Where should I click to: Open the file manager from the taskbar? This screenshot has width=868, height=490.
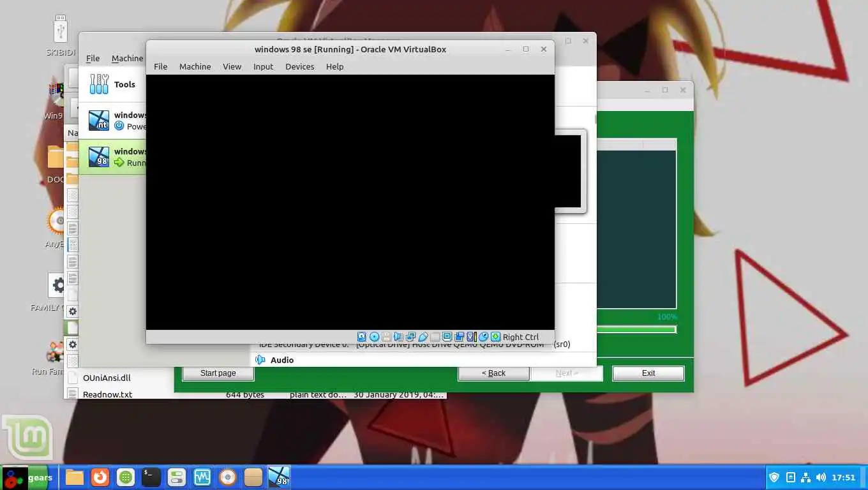tap(75, 477)
